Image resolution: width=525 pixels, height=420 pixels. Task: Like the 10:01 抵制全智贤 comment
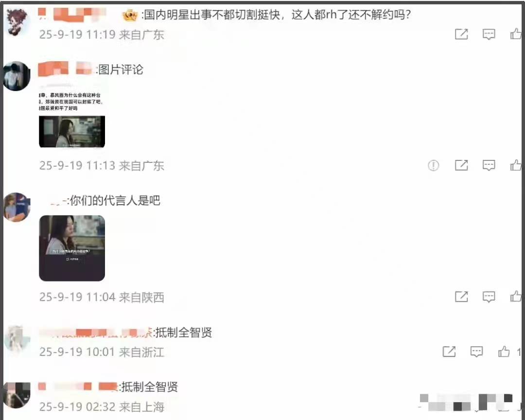(x=504, y=351)
